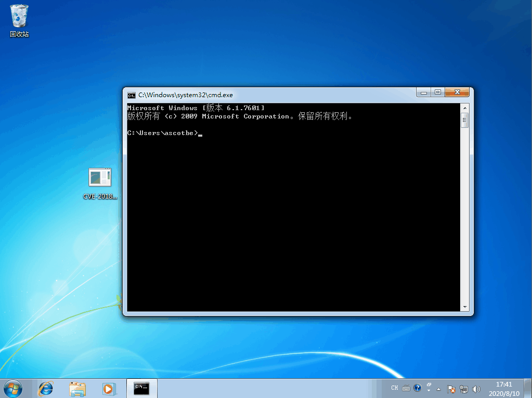
Task: Show hidden notification area icons
Action: [x=438, y=389]
